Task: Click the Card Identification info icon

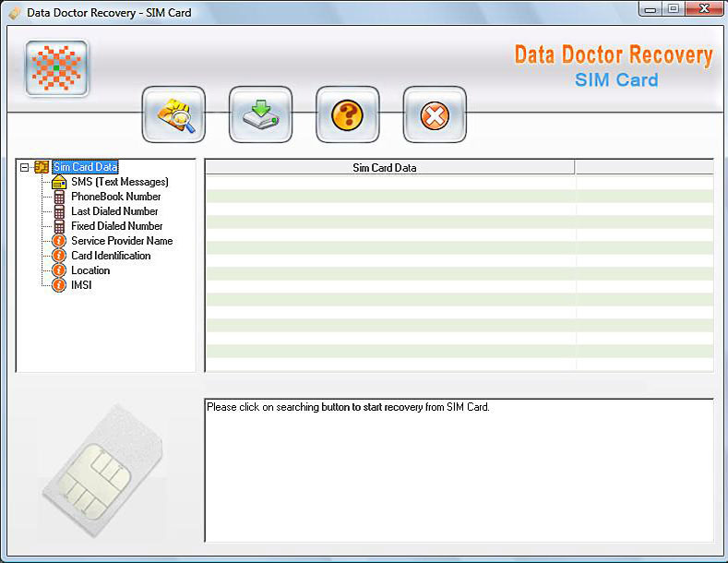Action: 59,256
